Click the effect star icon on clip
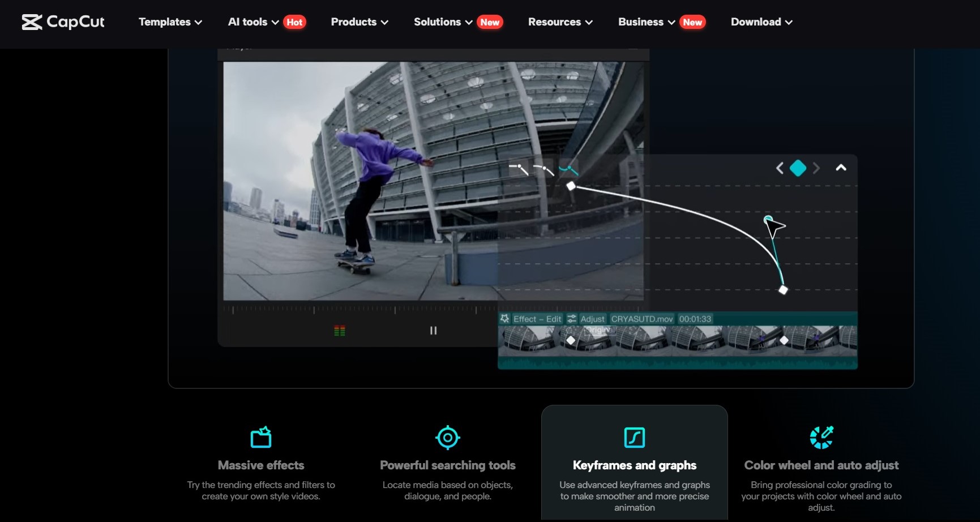Image resolution: width=980 pixels, height=522 pixels. [504, 319]
